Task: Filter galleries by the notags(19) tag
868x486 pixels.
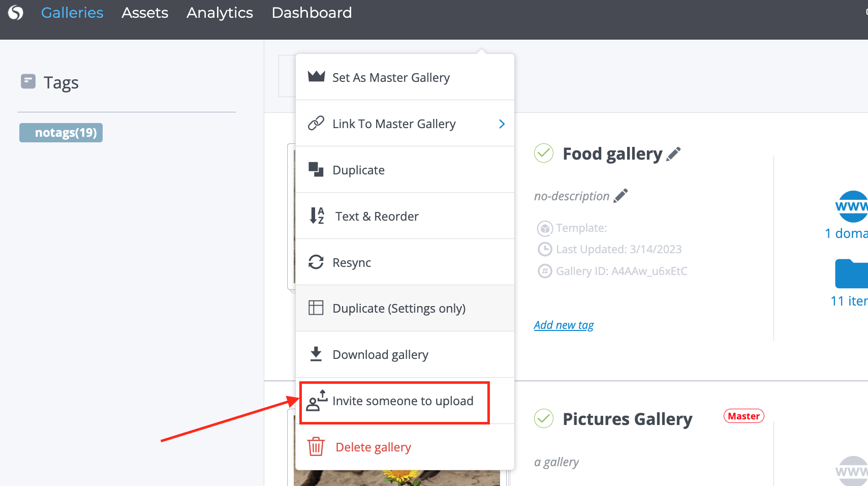Action: [61, 133]
